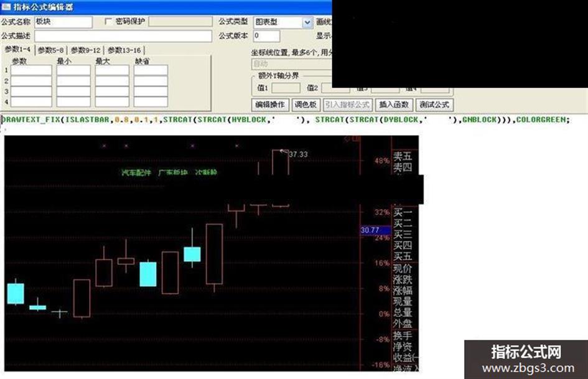
Task: Click the 坐标线位置 input field
Action: (291, 64)
